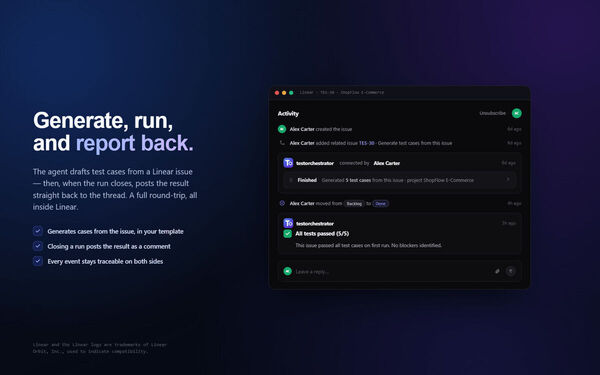Click the 'Every event stays traceable on both sides' text

[105, 261]
